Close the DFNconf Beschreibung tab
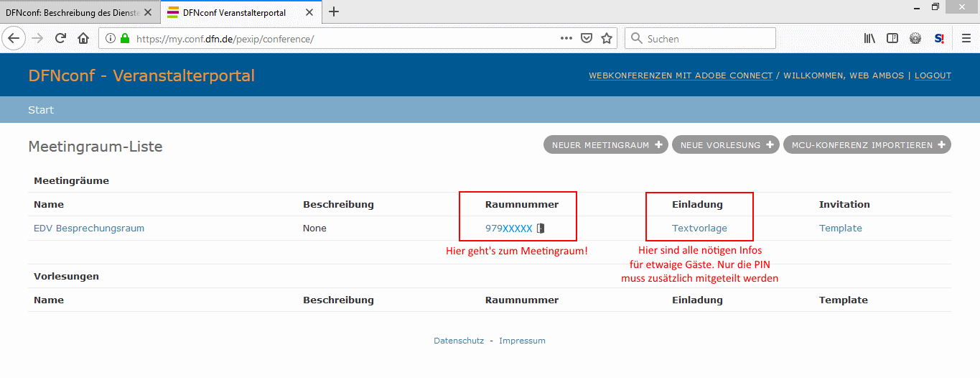 pyautogui.click(x=147, y=12)
